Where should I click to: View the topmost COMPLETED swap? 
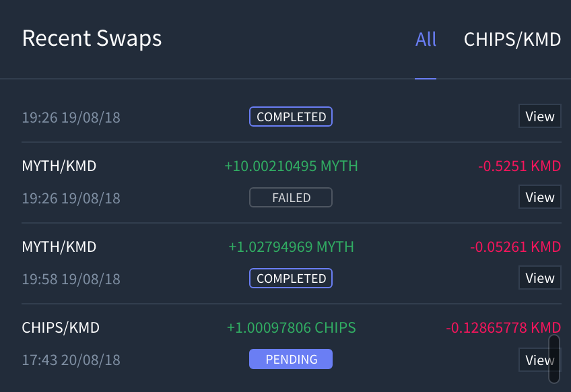tap(539, 116)
